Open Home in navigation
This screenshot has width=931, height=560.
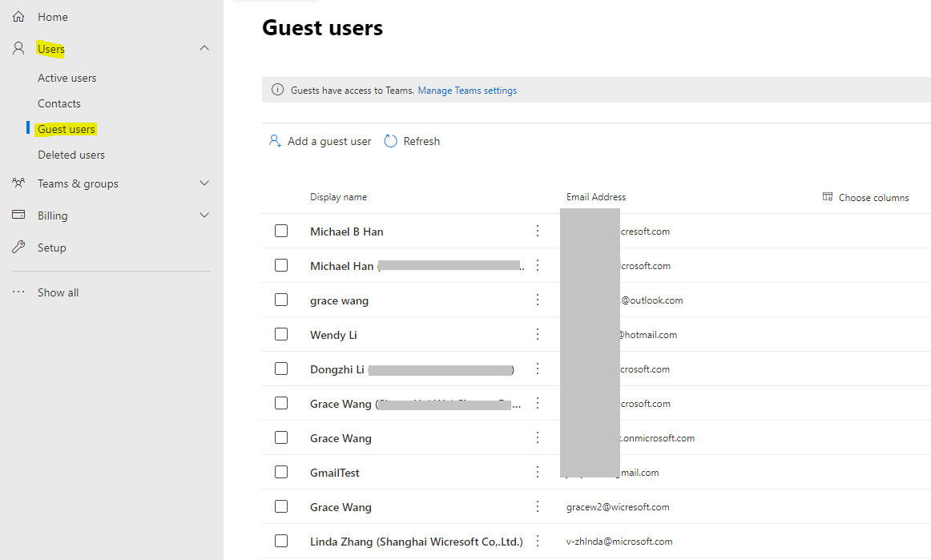pyautogui.click(x=53, y=17)
